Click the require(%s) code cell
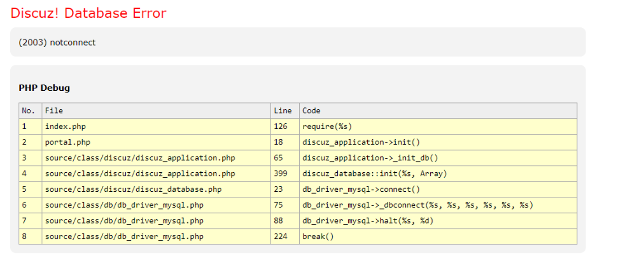Image resolution: width=644 pixels, height=256 pixels. [x=327, y=126]
